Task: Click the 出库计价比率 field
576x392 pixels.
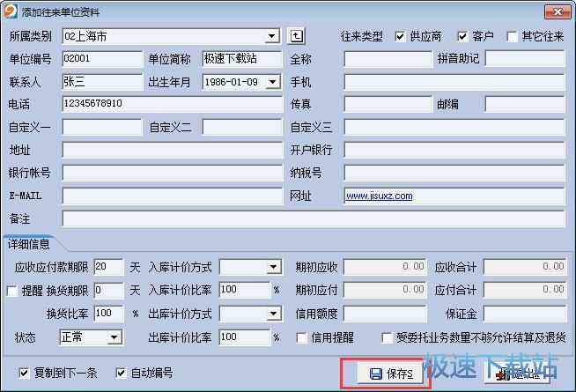Action: click(244, 337)
